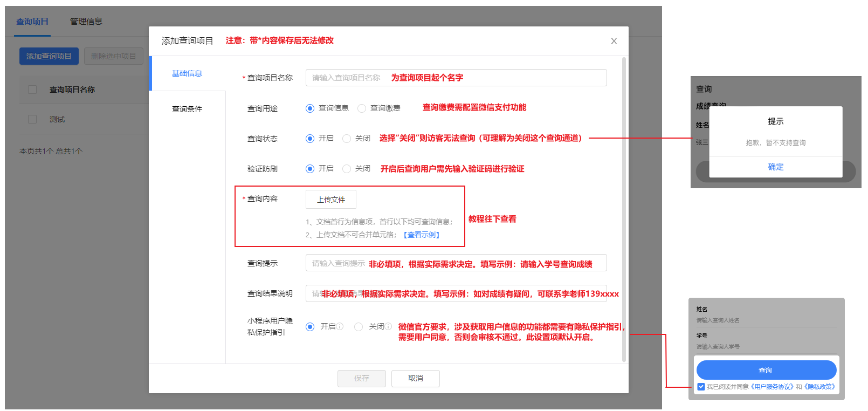This screenshot has height=411, width=868.
Task: Open the 【查看示例】 link
Action: (x=422, y=235)
